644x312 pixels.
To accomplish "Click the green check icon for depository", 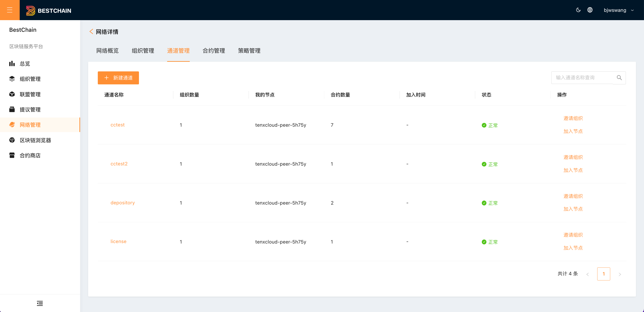I will [x=484, y=203].
